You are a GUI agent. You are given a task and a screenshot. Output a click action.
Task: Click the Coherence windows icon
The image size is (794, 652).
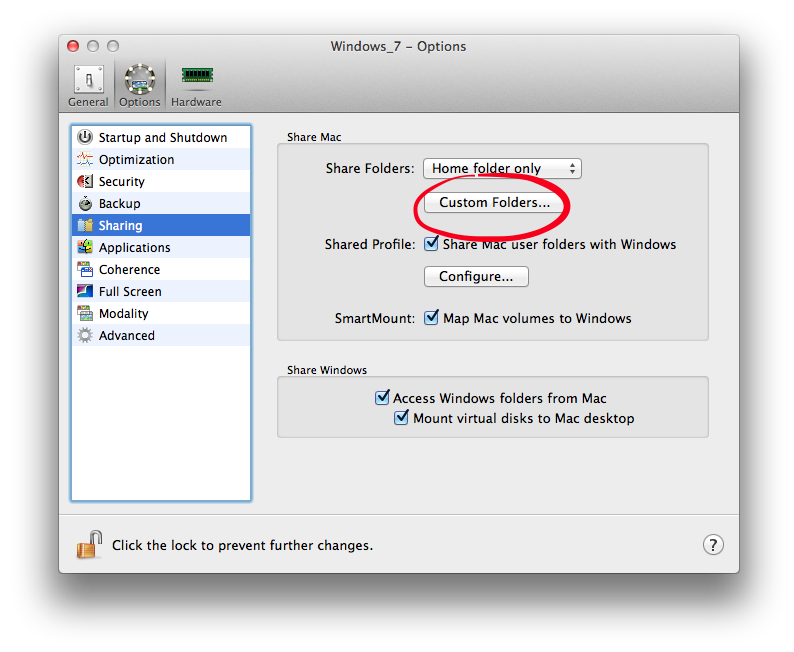pyautogui.click(x=85, y=269)
